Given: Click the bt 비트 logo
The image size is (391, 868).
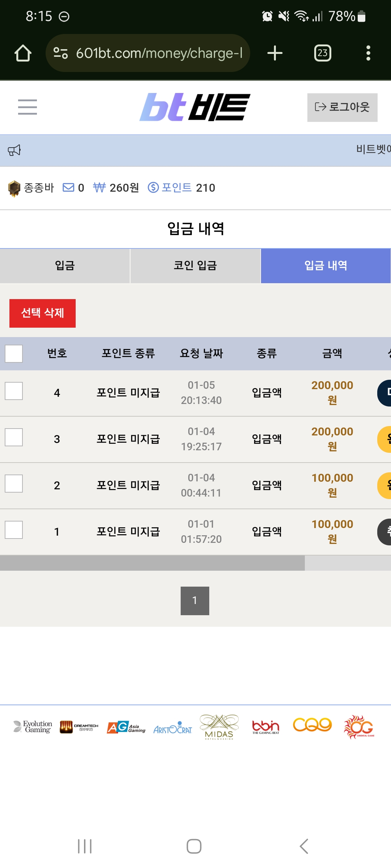Looking at the screenshot, I should tap(195, 107).
